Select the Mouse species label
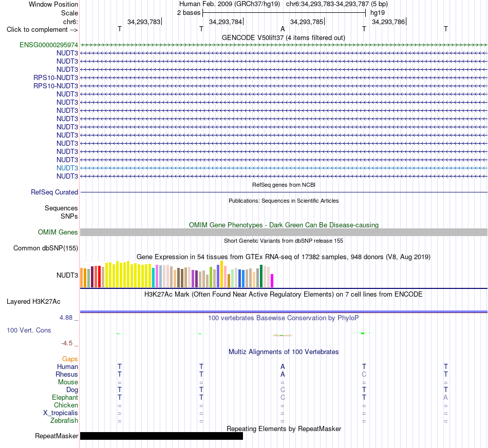Image resolution: width=488 pixels, height=448 pixels. tap(68, 382)
